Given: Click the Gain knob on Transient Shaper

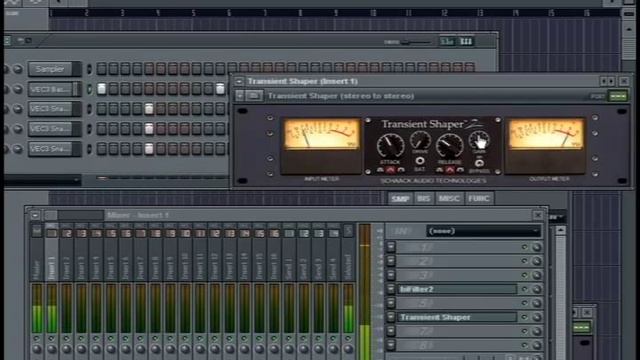Looking at the screenshot, I should pyautogui.click(x=479, y=140).
